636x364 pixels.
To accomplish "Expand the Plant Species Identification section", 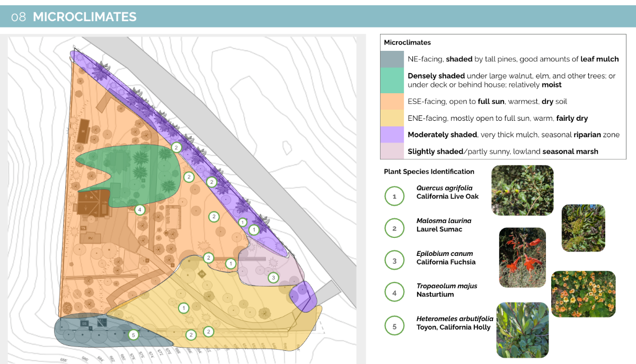I will 429,171.
